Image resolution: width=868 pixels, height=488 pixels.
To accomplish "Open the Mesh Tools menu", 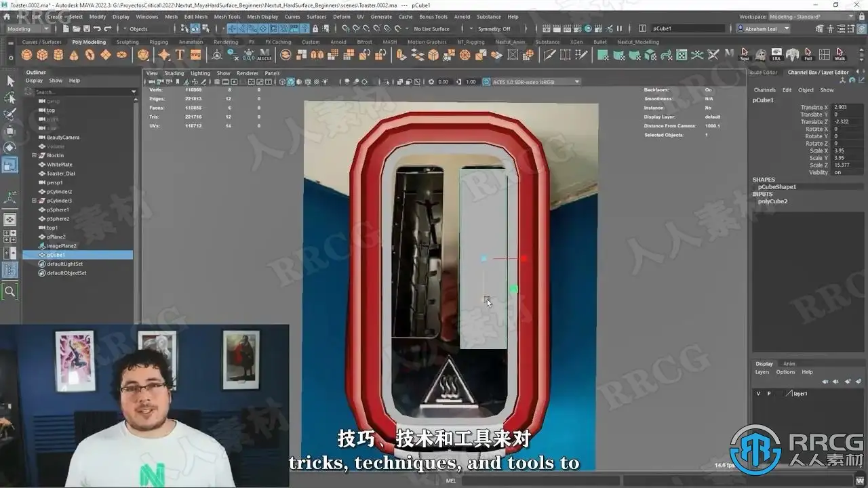I will point(227,17).
